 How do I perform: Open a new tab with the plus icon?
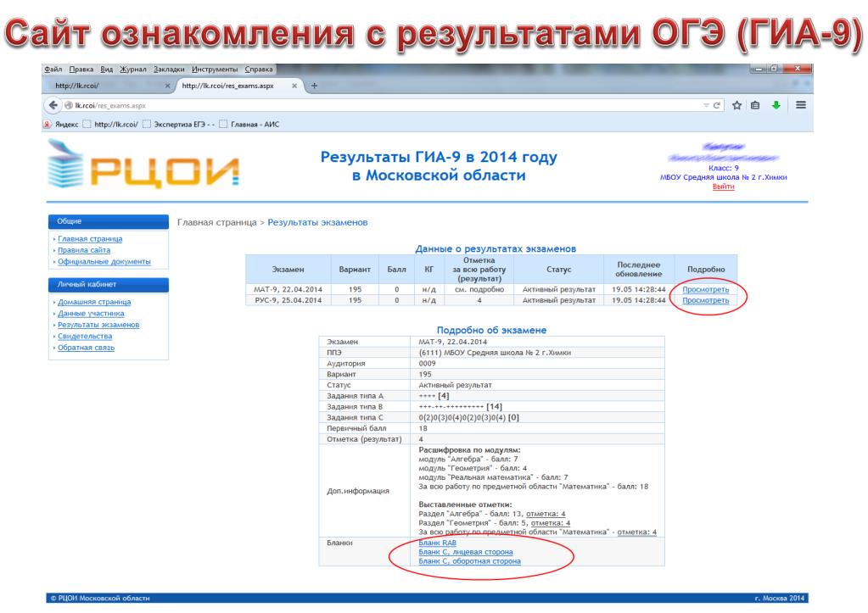[314, 86]
